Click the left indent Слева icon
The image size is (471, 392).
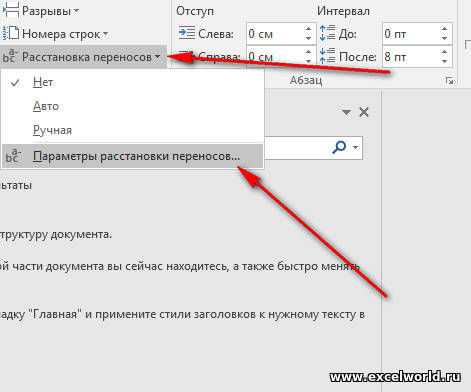187,34
